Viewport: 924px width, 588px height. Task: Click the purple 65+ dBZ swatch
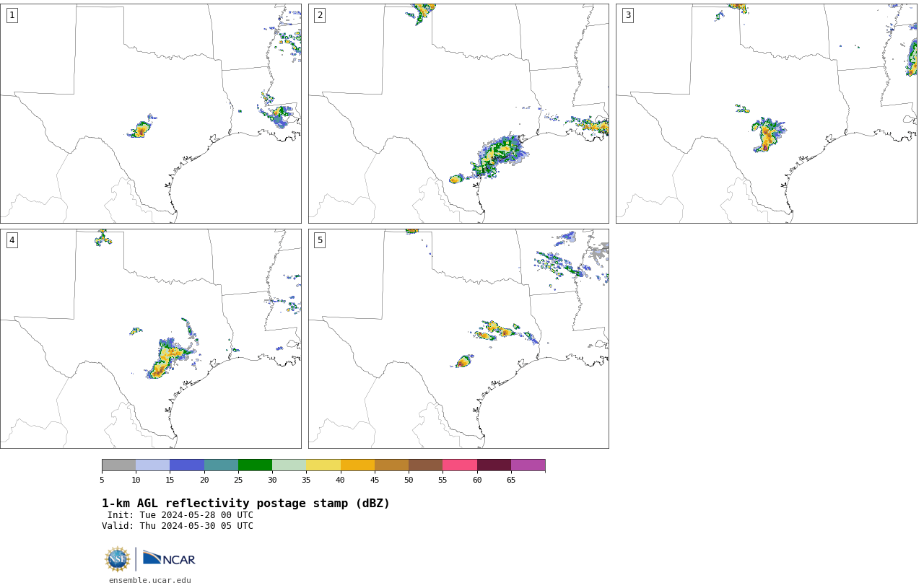[528, 465]
